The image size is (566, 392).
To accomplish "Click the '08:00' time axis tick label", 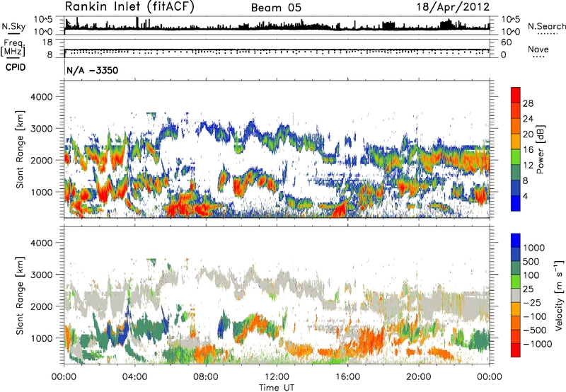I will pyautogui.click(x=206, y=377).
